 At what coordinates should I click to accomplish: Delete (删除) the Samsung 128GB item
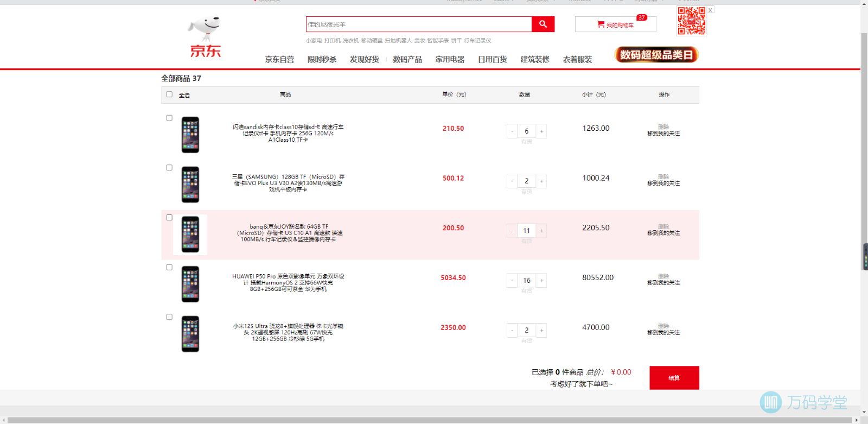pos(663,177)
